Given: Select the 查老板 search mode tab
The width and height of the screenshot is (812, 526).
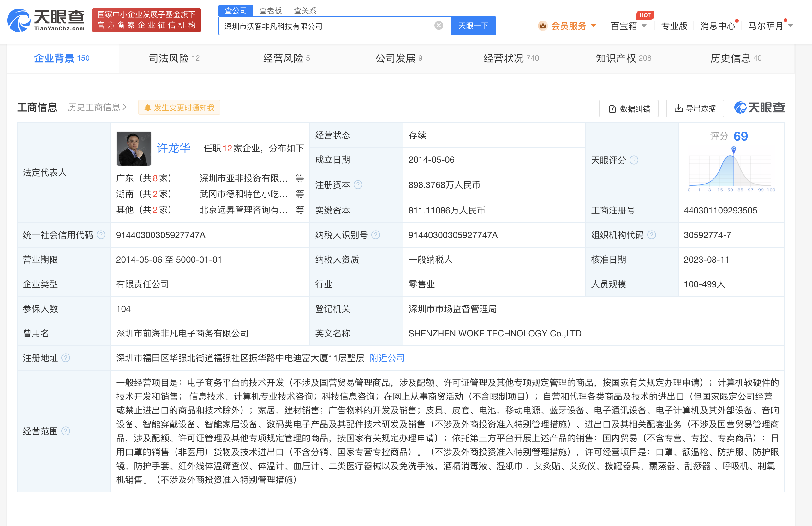Looking at the screenshot, I should 270,11.
